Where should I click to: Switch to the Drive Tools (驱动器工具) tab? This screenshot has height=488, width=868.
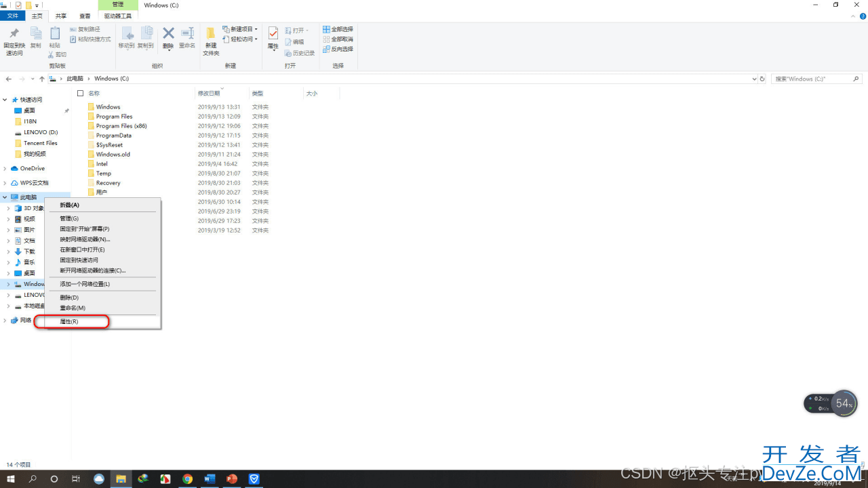pos(118,16)
